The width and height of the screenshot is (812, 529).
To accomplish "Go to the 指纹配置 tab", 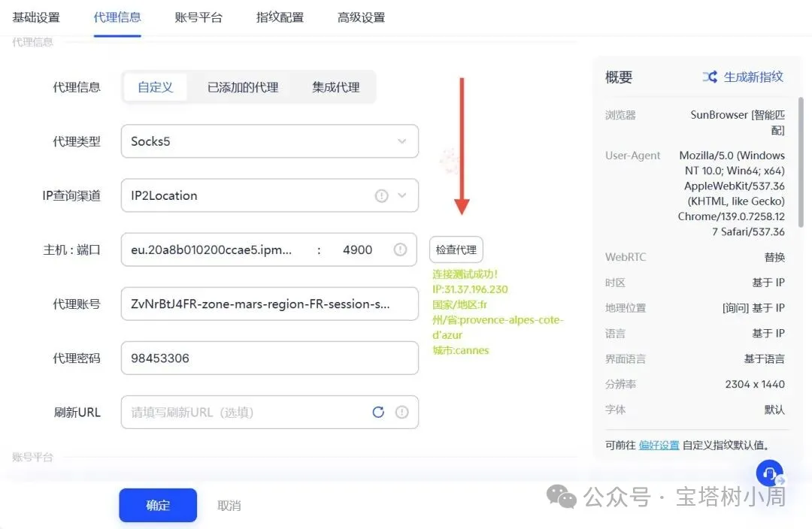I will [280, 17].
